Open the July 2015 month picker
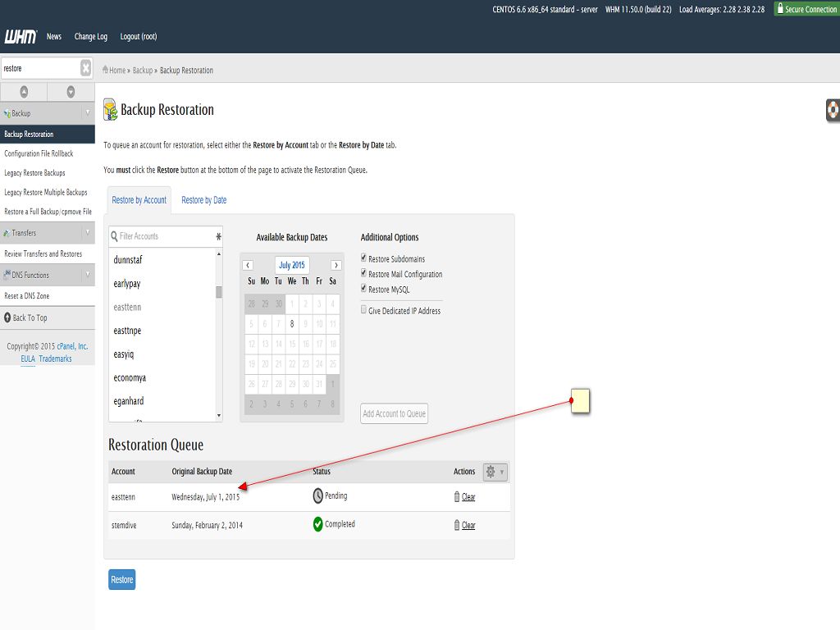Viewport: 840px width, 630px height. tap(292, 265)
